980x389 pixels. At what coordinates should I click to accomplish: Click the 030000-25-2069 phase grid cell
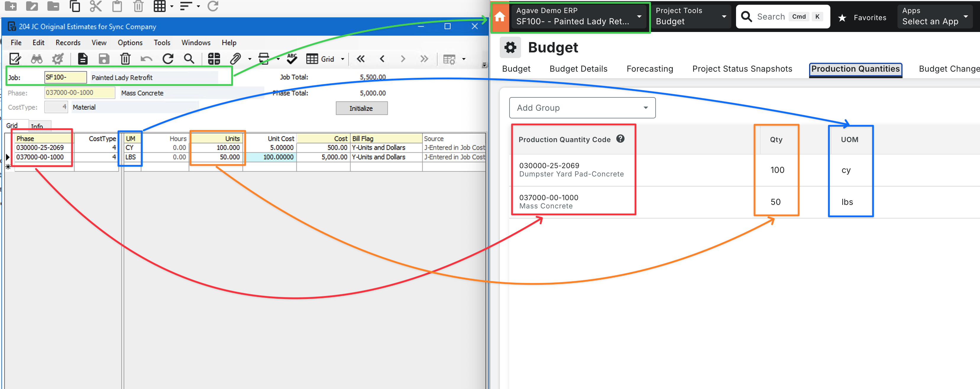click(44, 147)
